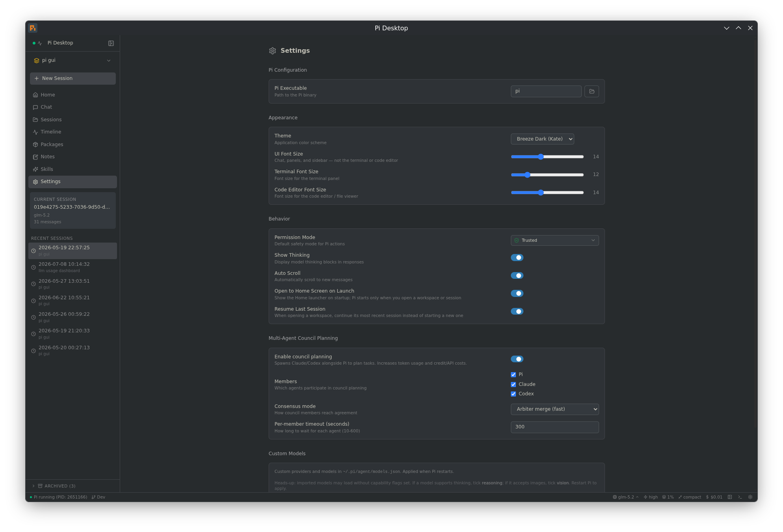Adjust the Terminal Font Size slider
Screen dimensions: 783x532
coord(547,175)
